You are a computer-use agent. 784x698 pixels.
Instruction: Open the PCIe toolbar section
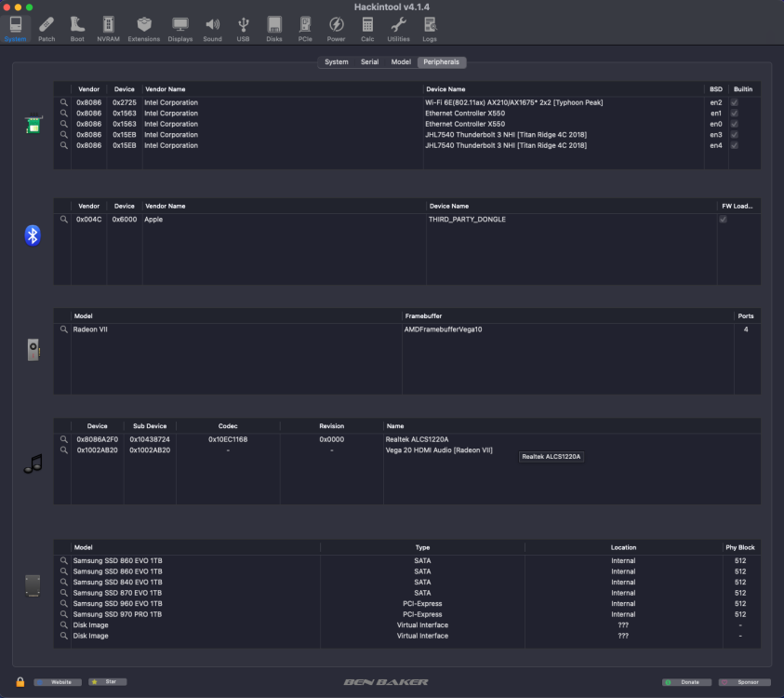pyautogui.click(x=305, y=29)
